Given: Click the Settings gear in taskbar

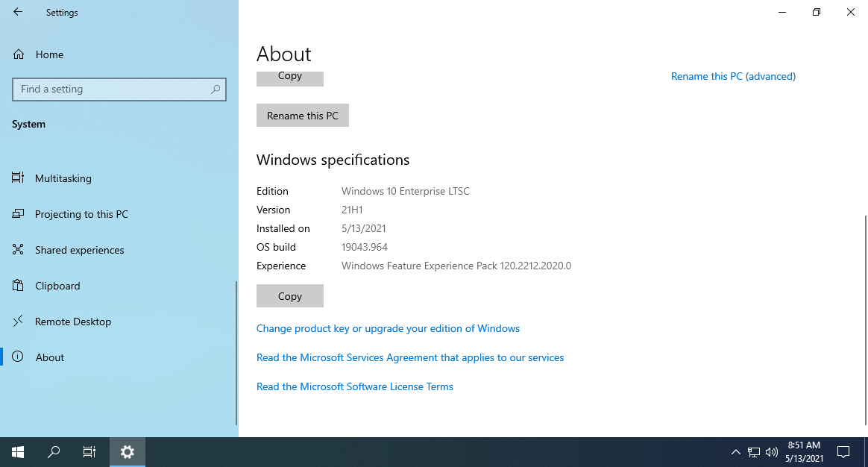Looking at the screenshot, I should (x=128, y=452).
